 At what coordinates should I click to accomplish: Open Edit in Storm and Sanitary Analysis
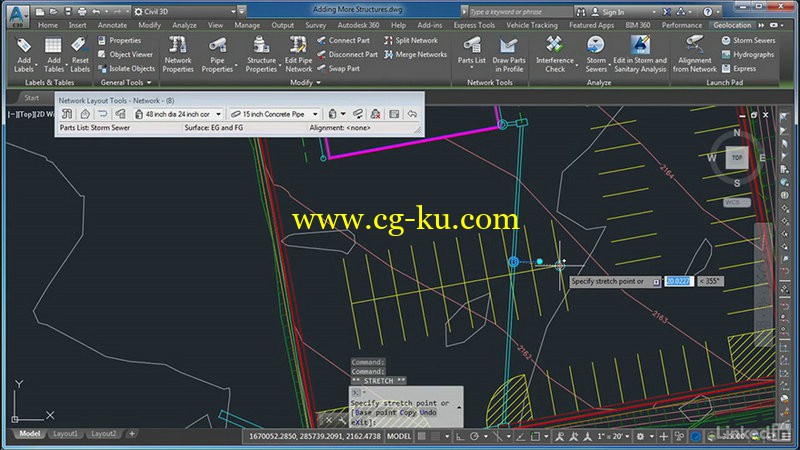click(x=640, y=55)
